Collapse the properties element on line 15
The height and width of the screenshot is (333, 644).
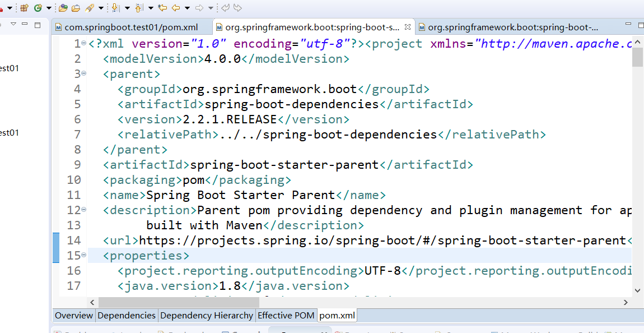tap(84, 255)
